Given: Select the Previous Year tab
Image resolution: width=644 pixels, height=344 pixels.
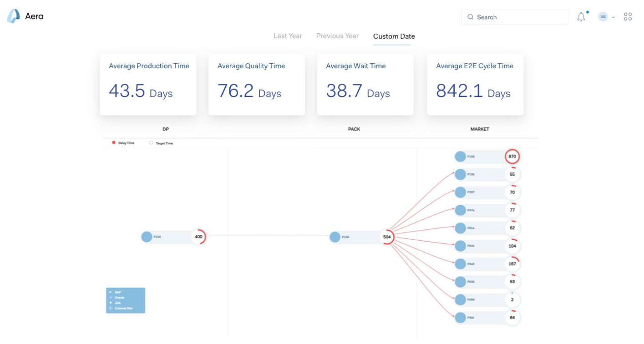Looking at the screenshot, I should coord(337,36).
